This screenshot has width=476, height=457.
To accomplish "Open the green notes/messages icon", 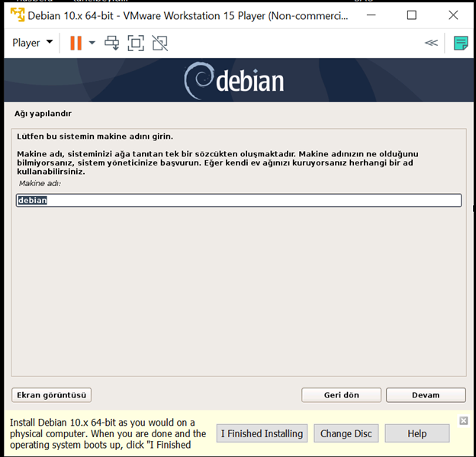I will 461,43.
